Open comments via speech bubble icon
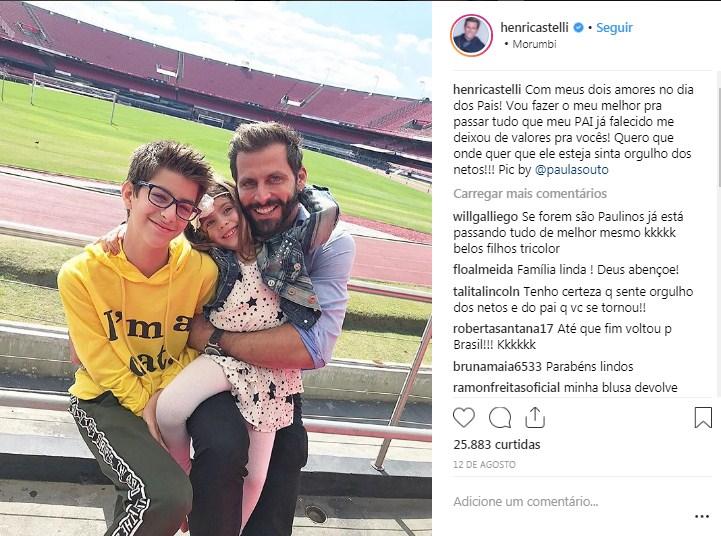 click(500, 417)
